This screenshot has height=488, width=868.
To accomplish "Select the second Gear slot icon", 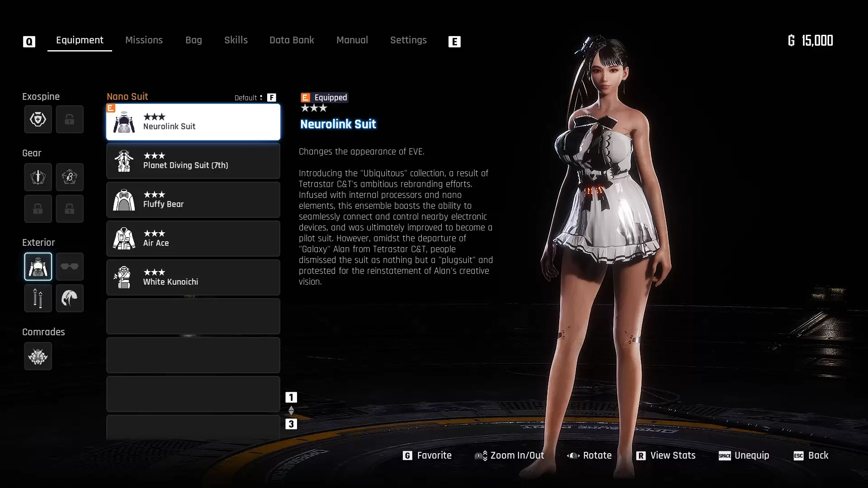I will 70,177.
